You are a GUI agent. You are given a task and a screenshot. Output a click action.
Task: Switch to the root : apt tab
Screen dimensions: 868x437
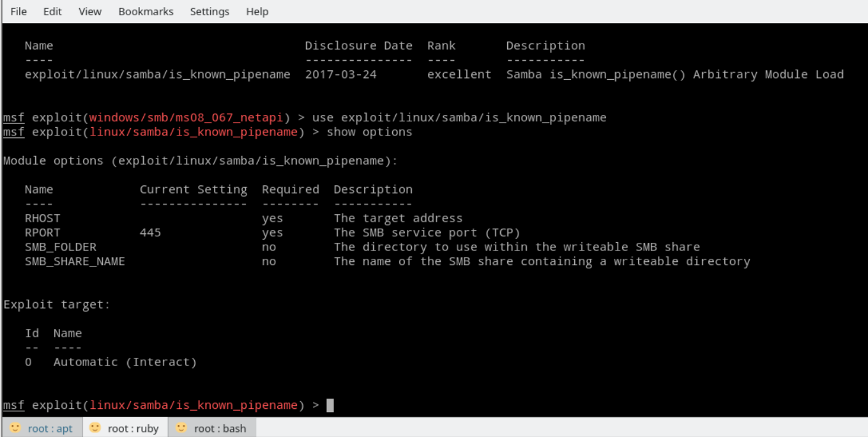point(42,428)
